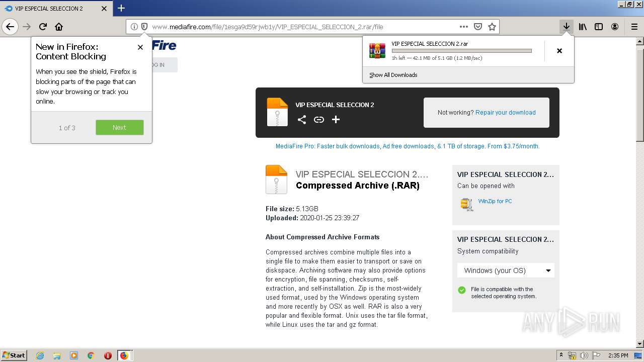Open the Library bookmarks icon

click(583, 27)
